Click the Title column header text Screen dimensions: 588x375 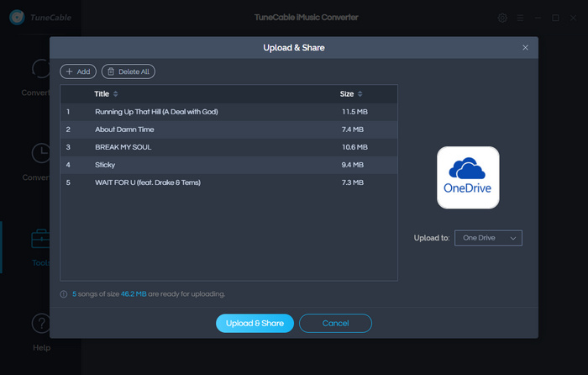pos(102,94)
